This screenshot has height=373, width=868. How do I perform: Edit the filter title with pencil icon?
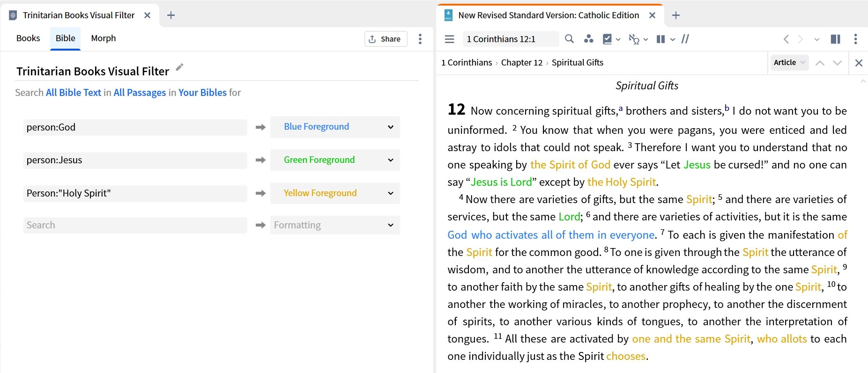coord(179,67)
